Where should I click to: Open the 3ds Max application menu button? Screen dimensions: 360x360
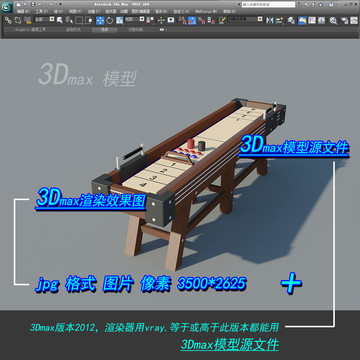[7, 7]
